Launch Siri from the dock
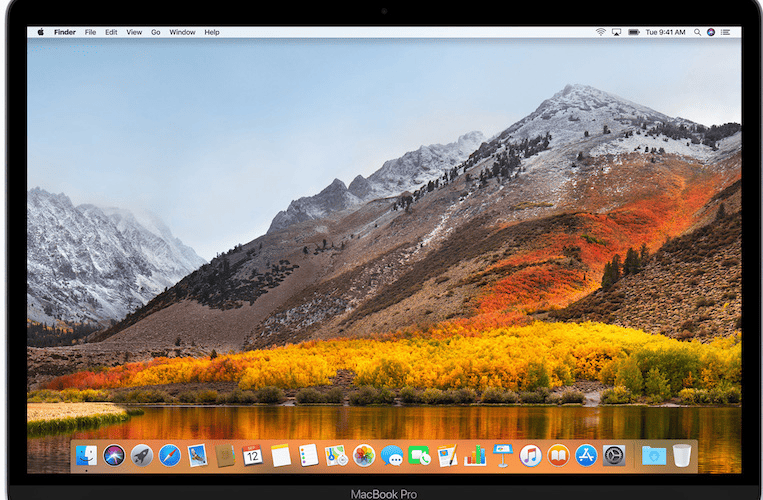Screen dimensions: 763x500 [114, 456]
